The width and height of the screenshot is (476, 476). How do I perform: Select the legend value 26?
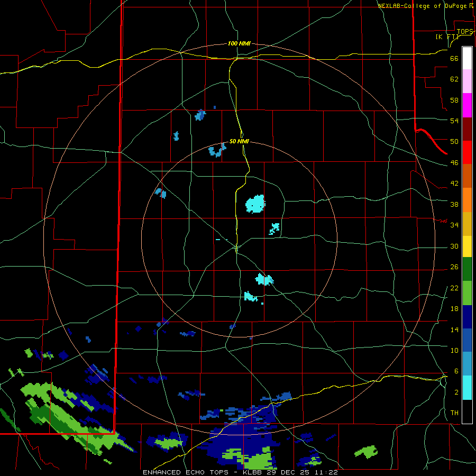(454, 267)
